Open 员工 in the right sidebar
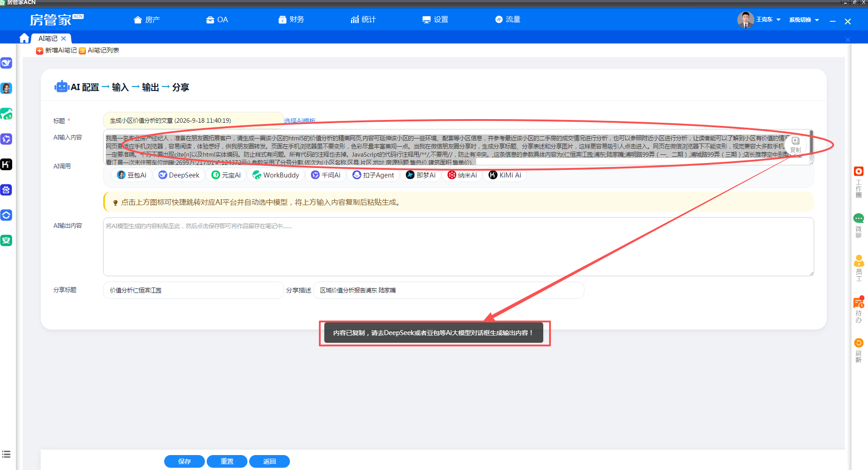The width and height of the screenshot is (868, 470). click(859, 268)
